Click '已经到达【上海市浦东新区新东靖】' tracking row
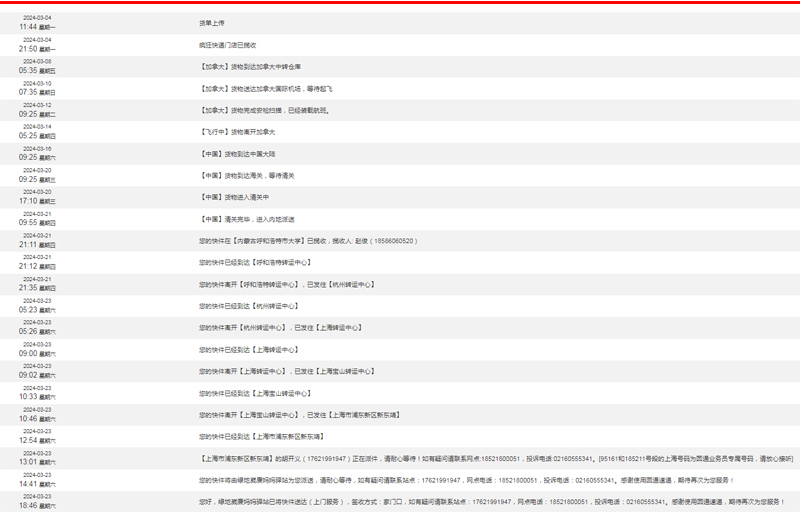 261,437
